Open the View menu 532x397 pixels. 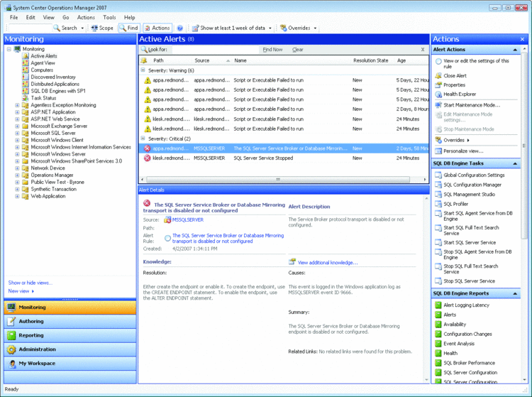click(48, 17)
